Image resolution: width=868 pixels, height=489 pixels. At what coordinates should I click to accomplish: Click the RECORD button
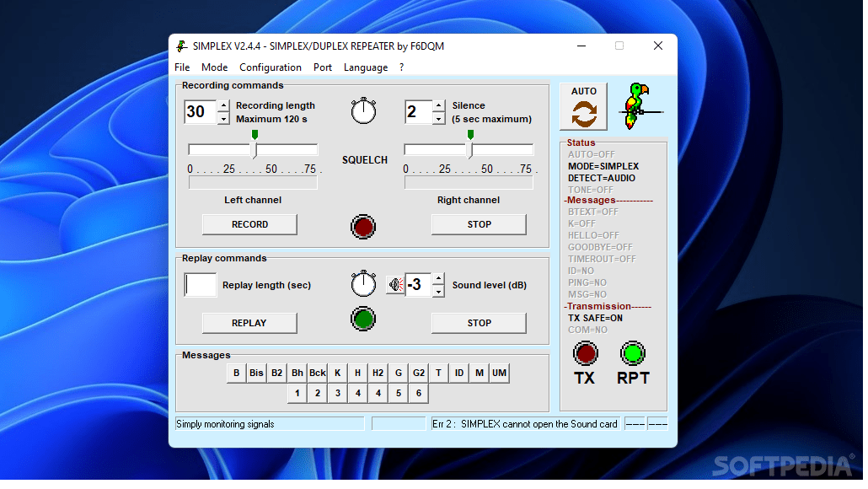tap(249, 224)
